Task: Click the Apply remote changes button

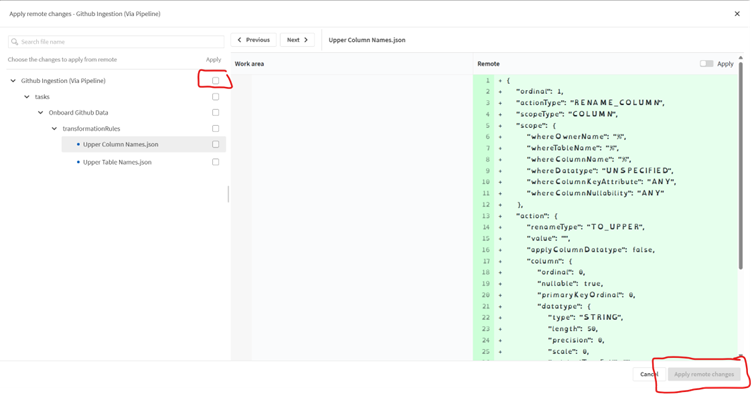Action: 704,374
